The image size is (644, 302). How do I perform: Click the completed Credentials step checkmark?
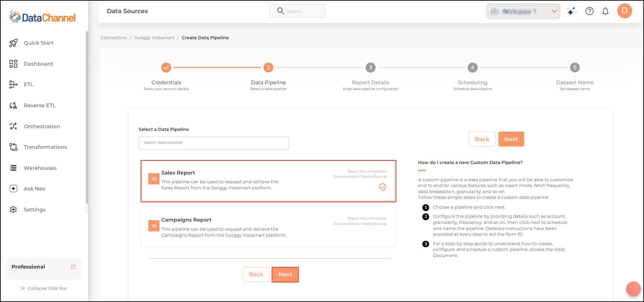click(x=166, y=68)
